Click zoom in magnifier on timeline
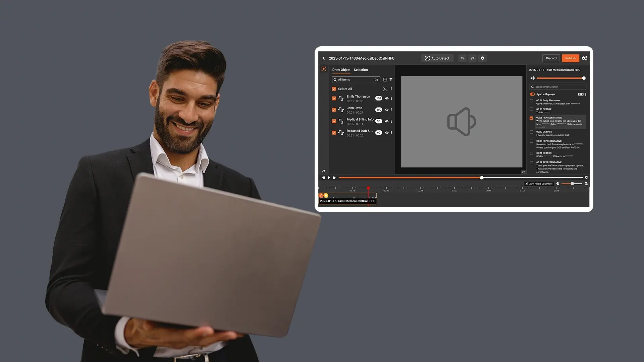The width and height of the screenshot is (644, 362). click(586, 184)
